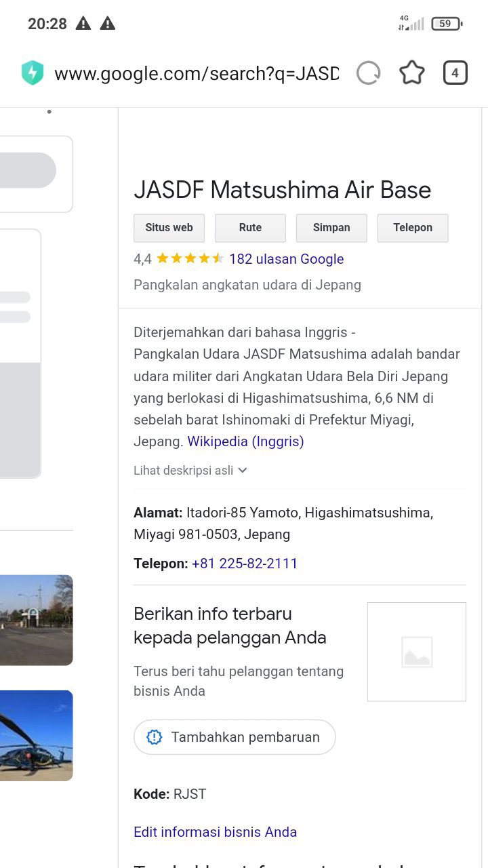Screen dimensions: 488x868
Task: Tap the image placeholder icon
Action: point(416,652)
